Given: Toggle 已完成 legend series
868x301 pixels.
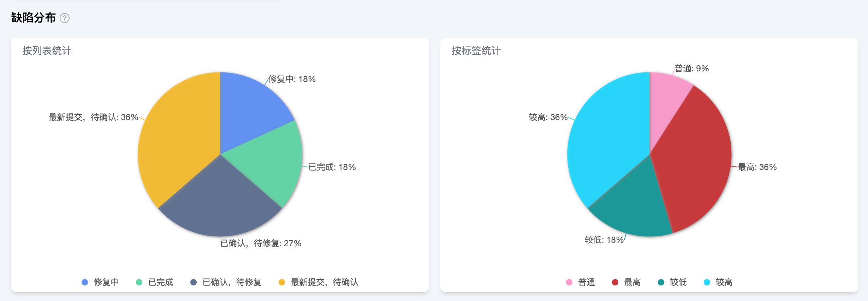Looking at the screenshot, I should (x=155, y=282).
